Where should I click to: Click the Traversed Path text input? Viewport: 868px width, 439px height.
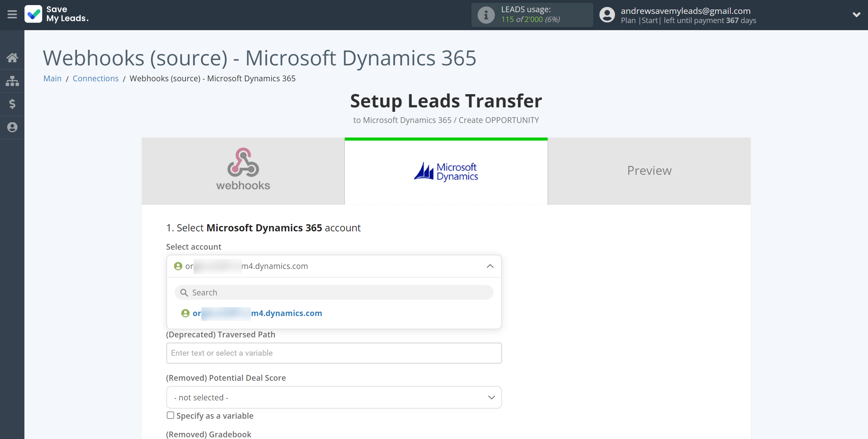(x=334, y=353)
